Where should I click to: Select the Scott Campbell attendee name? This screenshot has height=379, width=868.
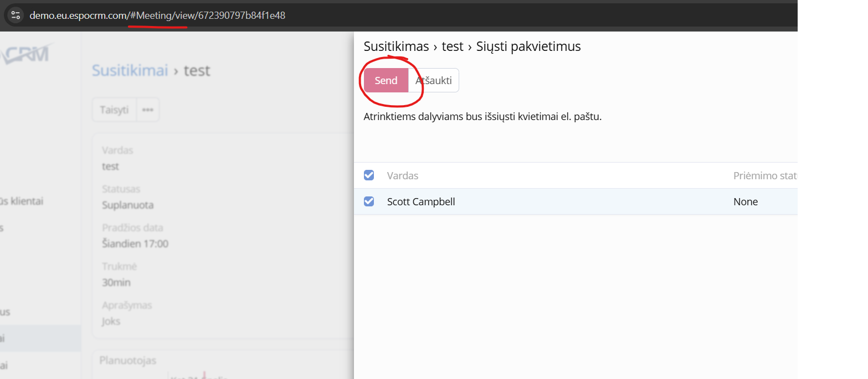pyautogui.click(x=421, y=202)
